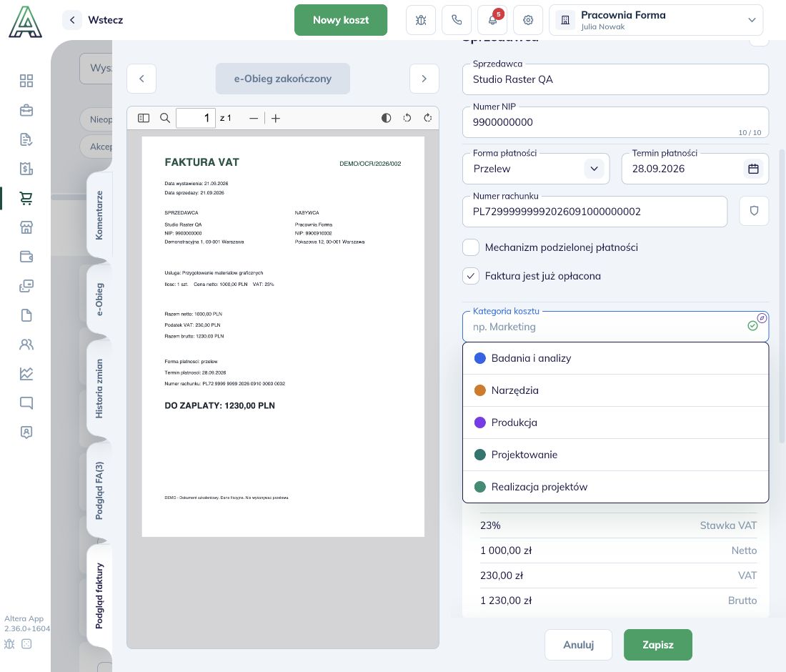Click the Numer NIP input field
786x672 pixels.
point(615,122)
